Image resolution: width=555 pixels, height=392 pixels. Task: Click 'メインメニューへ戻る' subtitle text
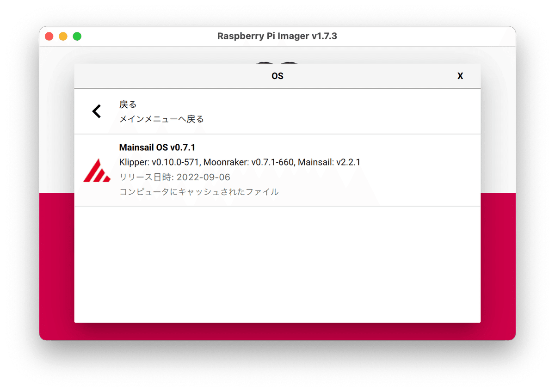point(161,119)
